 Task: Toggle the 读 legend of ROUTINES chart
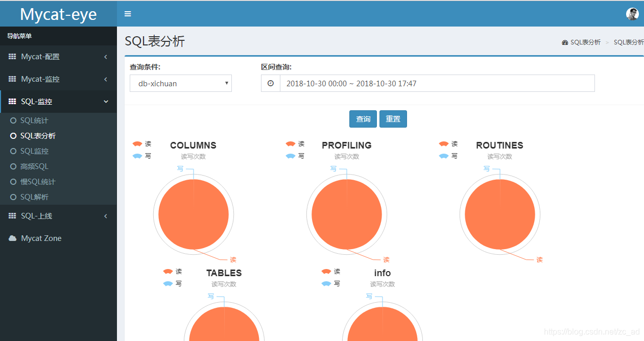point(448,144)
